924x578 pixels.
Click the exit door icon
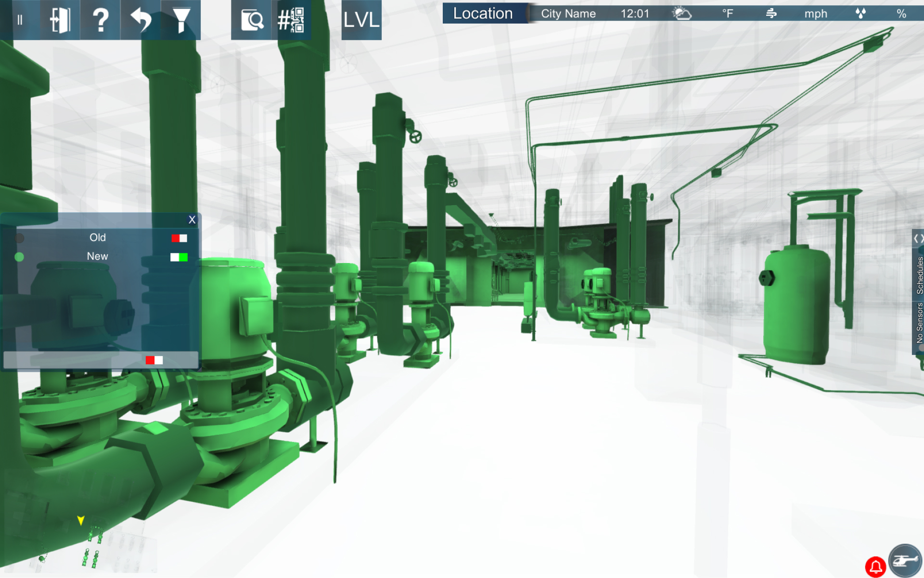coord(60,20)
